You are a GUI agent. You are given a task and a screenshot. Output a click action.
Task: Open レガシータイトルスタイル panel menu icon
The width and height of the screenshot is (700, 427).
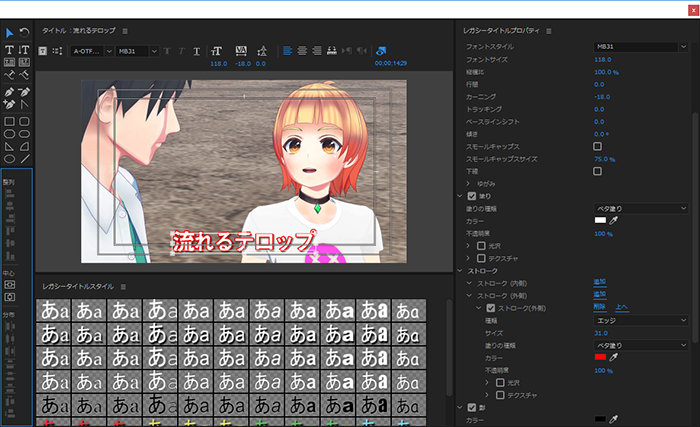123,287
